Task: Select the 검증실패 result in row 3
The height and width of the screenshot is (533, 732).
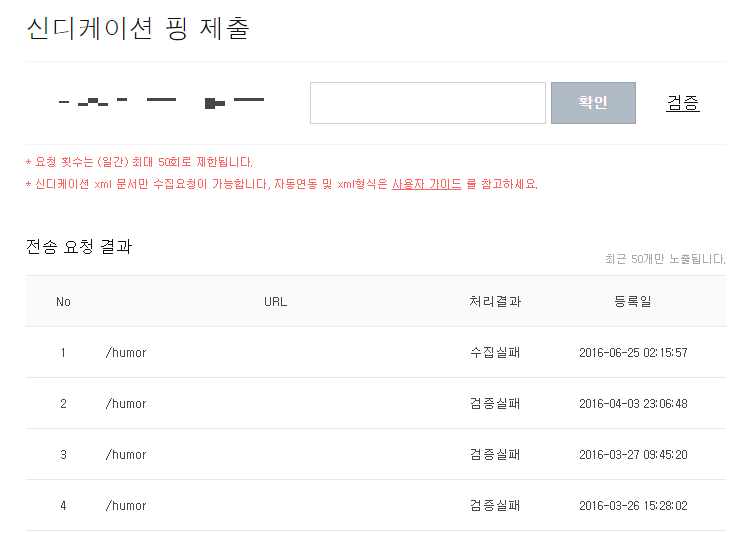Action: click(494, 455)
